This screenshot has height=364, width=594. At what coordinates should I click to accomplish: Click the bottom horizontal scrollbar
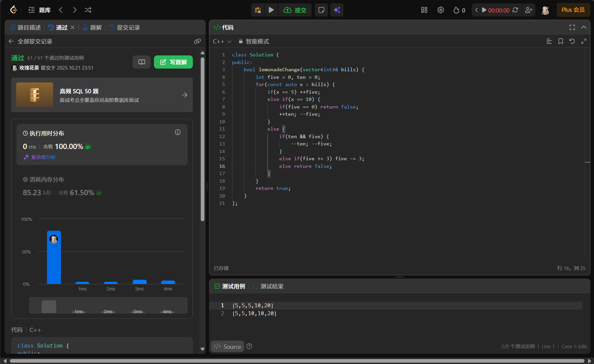pyautogui.click(x=297, y=361)
